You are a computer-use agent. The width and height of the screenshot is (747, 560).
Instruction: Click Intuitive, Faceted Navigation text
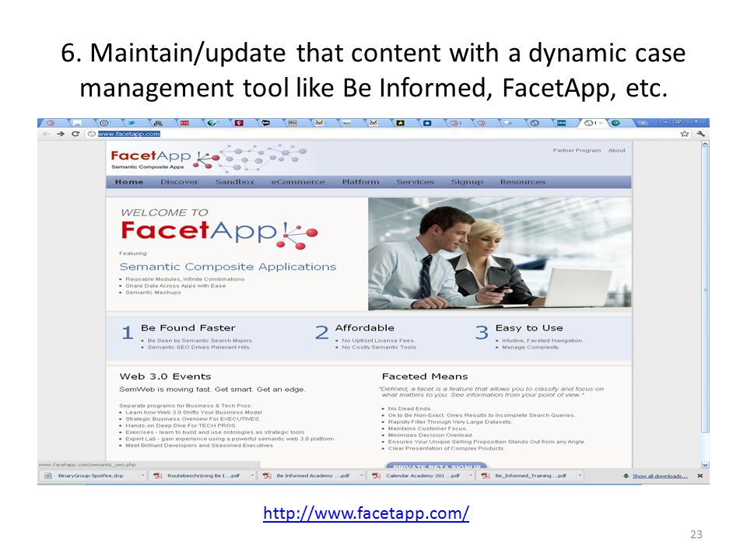coord(542,341)
